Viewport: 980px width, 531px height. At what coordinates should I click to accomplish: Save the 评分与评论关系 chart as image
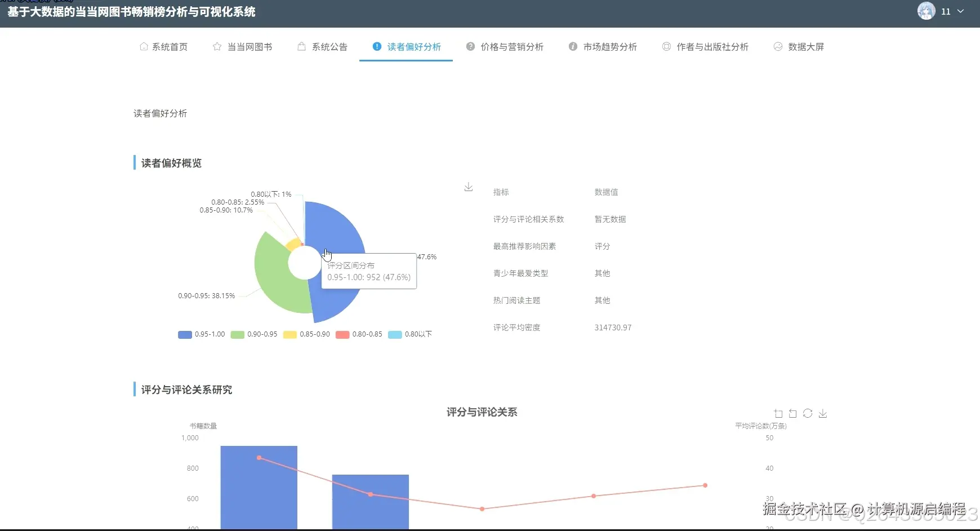tap(823, 414)
